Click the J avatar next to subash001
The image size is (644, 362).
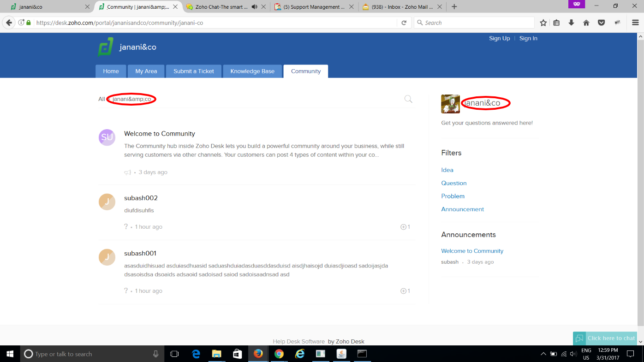(x=107, y=257)
